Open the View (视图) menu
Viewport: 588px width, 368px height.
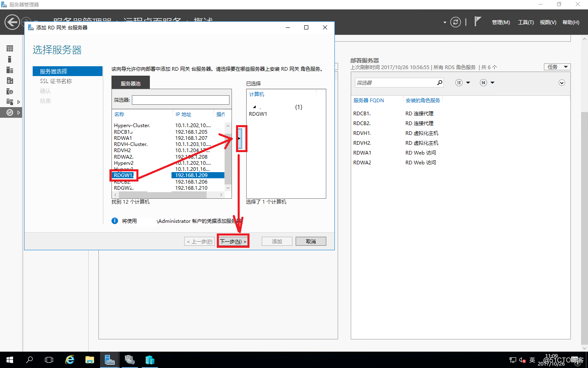click(x=548, y=22)
